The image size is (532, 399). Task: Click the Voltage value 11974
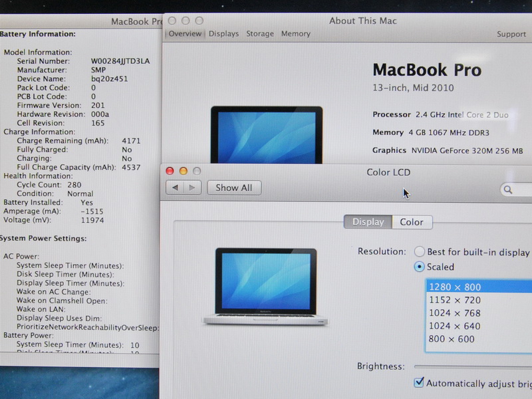pyautogui.click(x=92, y=220)
